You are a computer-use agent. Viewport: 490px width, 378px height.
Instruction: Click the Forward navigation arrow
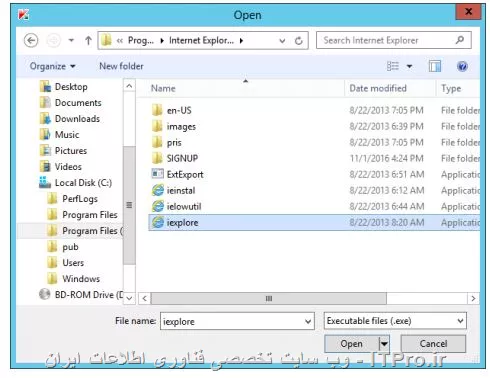[x=53, y=41]
